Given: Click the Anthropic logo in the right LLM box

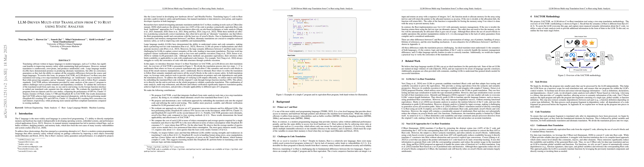Looking at the screenshot, I should (594, 59).
